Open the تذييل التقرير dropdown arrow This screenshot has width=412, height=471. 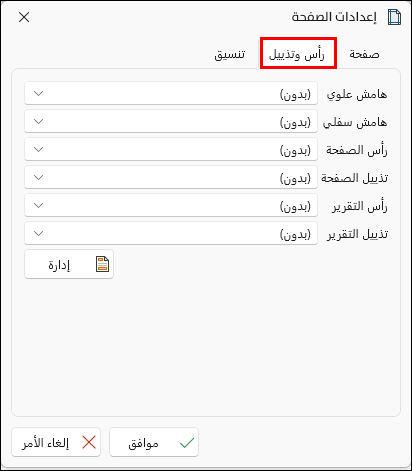click(39, 233)
